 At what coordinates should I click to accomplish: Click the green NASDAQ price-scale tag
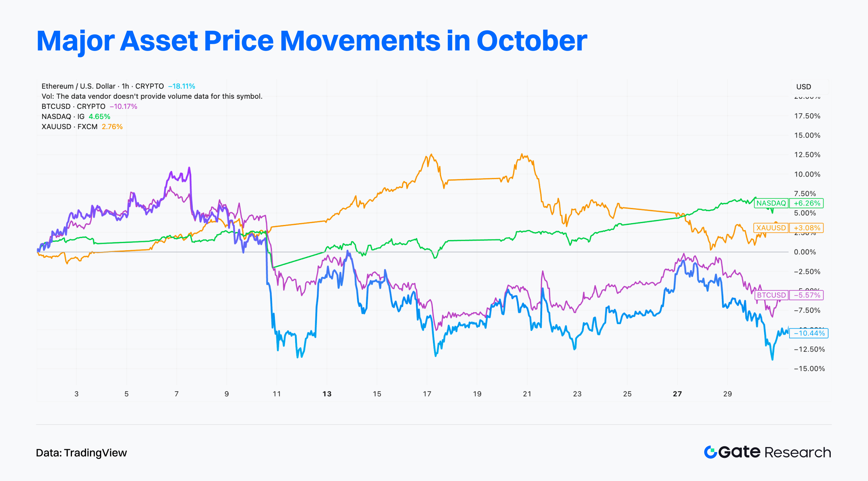[771, 203]
